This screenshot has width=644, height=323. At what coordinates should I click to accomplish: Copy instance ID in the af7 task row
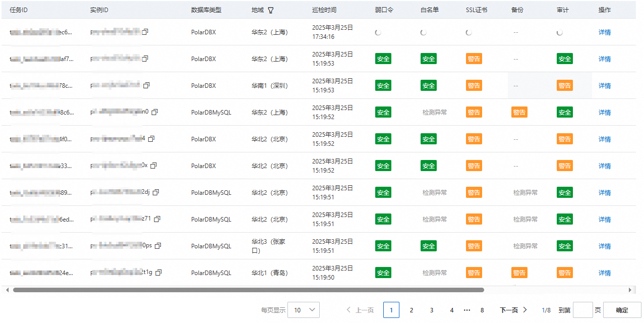pyautogui.click(x=145, y=59)
